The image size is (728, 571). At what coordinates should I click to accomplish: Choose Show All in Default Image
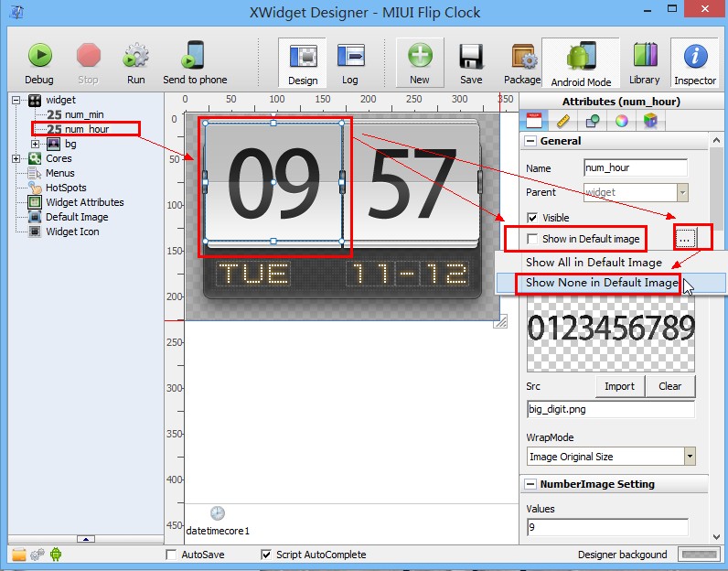[594, 263]
